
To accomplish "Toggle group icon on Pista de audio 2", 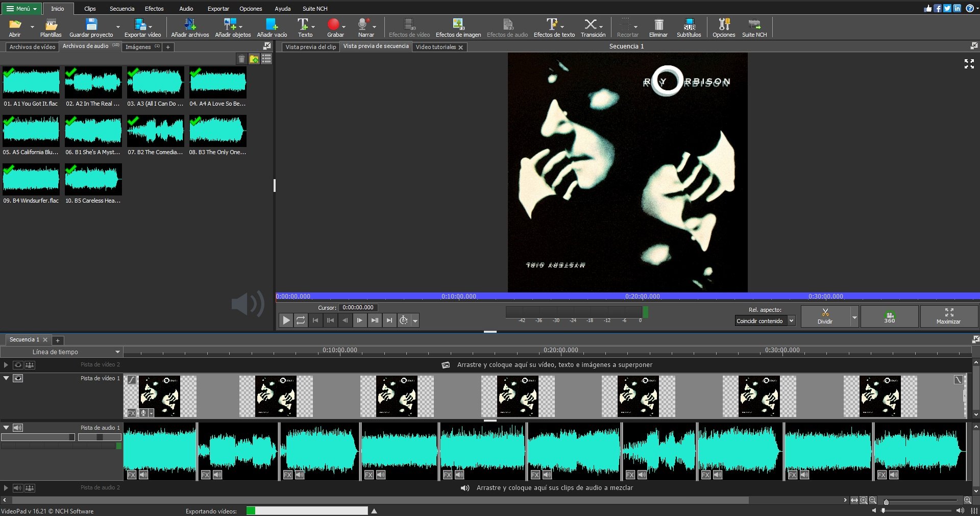I will click(x=30, y=488).
